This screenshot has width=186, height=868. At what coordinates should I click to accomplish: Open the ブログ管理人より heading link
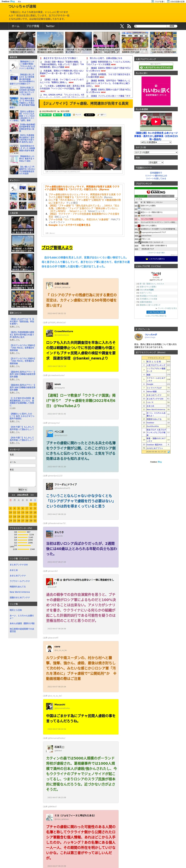pos(57,248)
